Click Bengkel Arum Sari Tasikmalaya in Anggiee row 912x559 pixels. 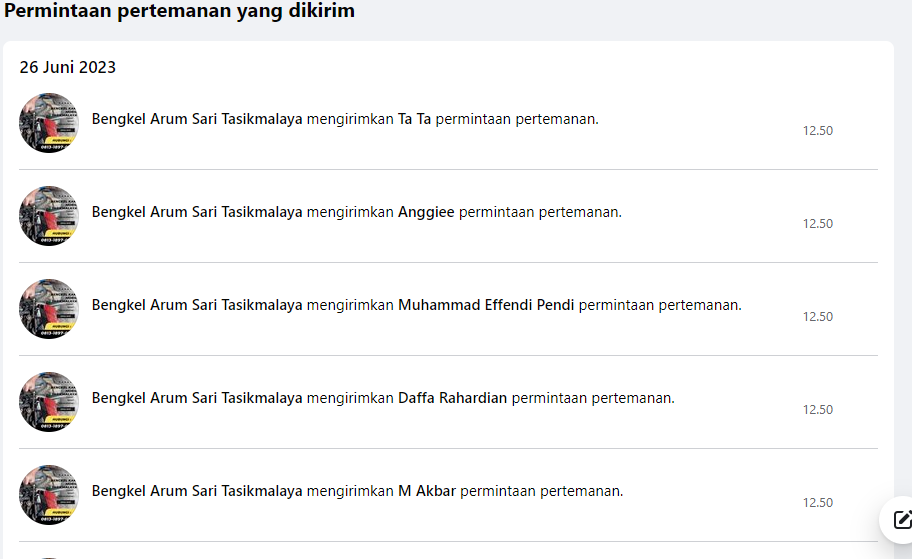point(197,212)
